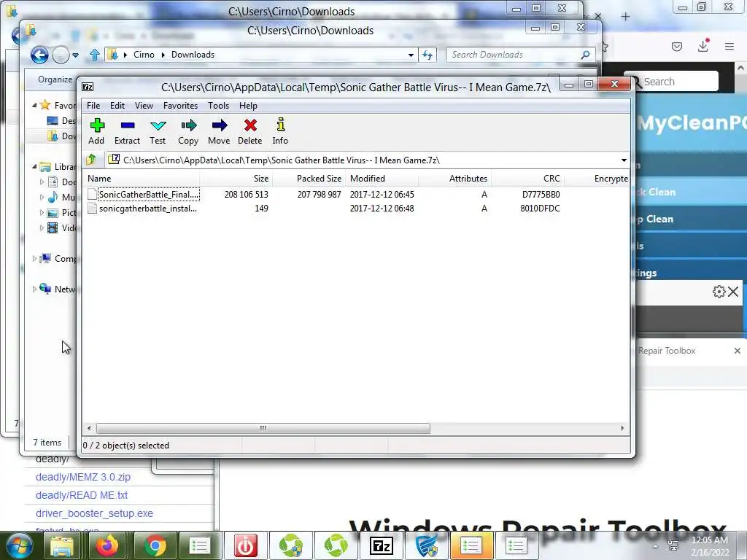Open the Help menu
Screen dimensions: 747x560
248,106
